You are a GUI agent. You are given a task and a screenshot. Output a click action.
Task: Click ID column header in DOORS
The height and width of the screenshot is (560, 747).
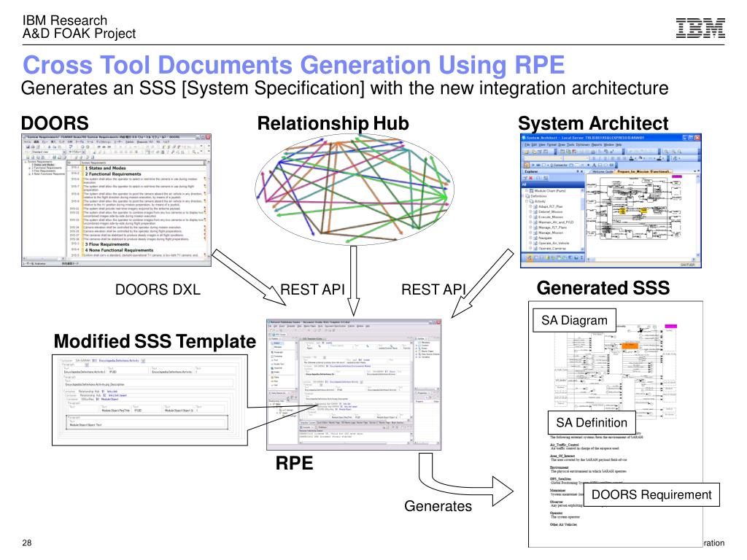(x=74, y=163)
